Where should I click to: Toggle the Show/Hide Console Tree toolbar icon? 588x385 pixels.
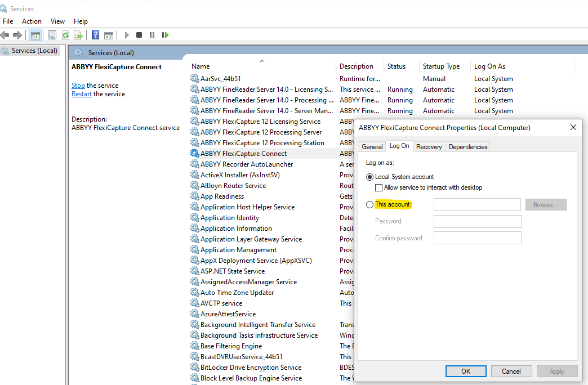pyautogui.click(x=35, y=35)
